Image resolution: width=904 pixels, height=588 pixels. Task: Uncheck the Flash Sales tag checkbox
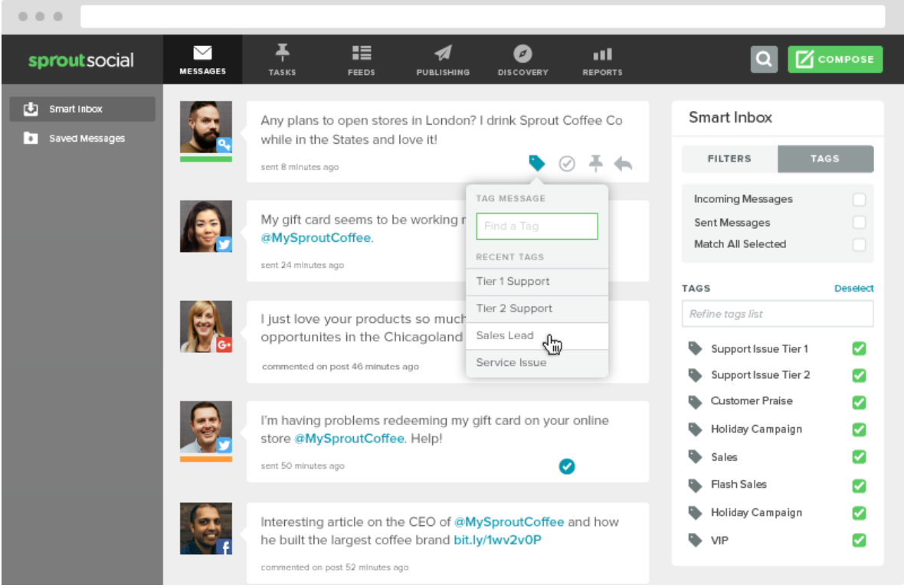coord(859,485)
